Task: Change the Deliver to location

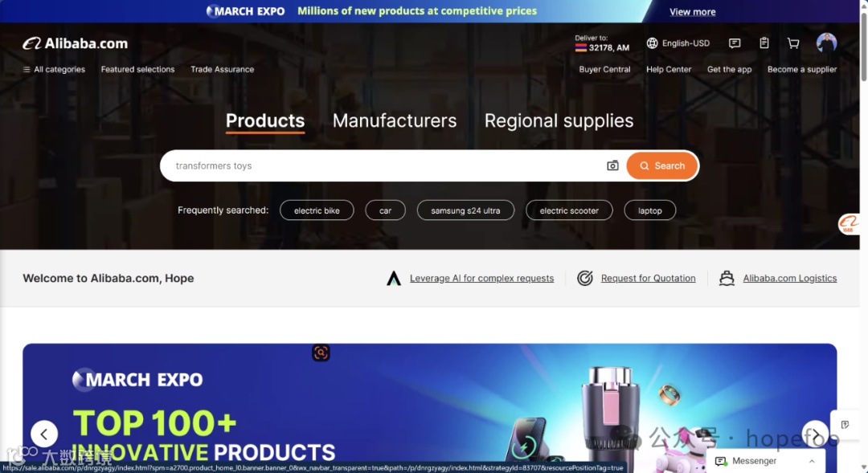Action: click(602, 43)
